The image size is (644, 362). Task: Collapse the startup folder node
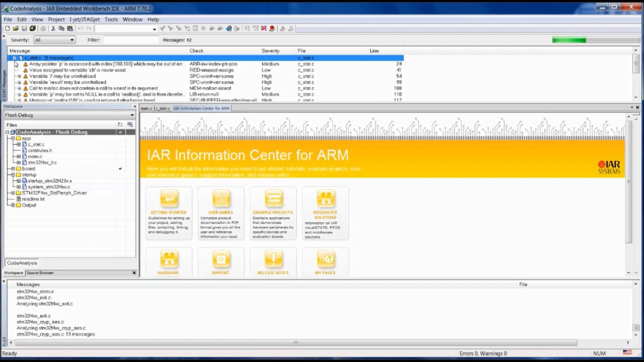[13, 174]
